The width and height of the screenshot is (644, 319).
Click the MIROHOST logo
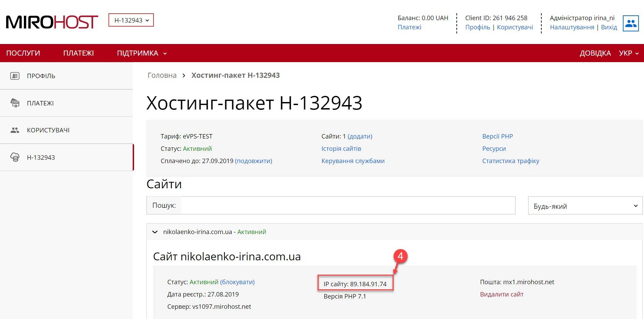(52, 22)
